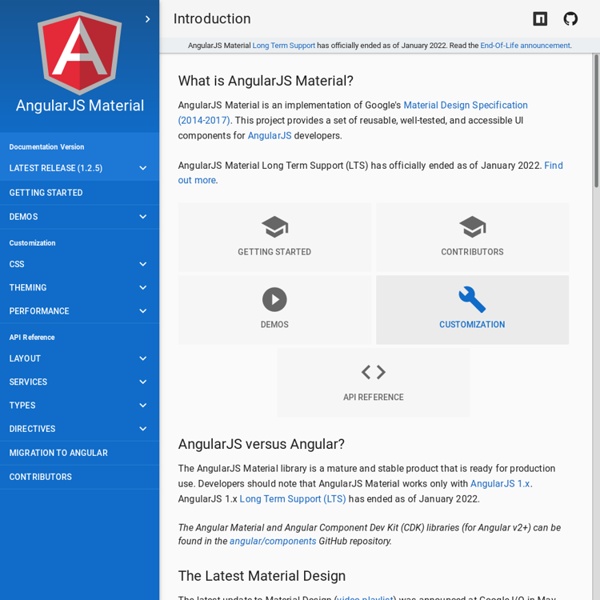Select the CSS sidebar menu item

coord(79,264)
